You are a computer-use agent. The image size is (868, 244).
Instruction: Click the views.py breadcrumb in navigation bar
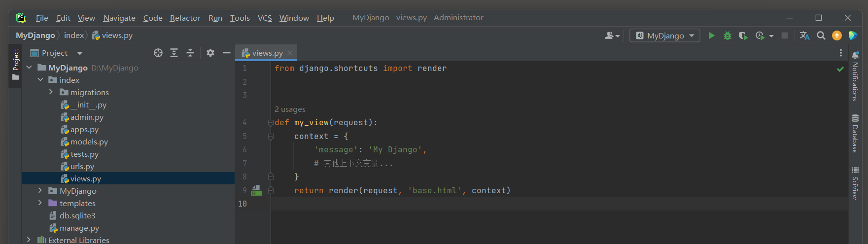(112, 35)
